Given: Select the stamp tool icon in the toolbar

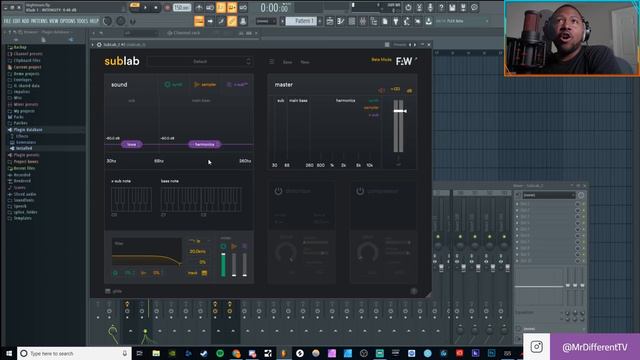Looking at the screenshot, I should pos(243,21).
